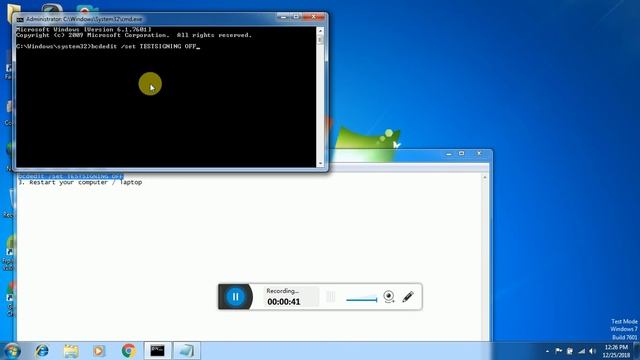Click the 'Restart your computer / laptop' line
Image resolution: width=640 pixels, height=360 pixels.
[x=80, y=182]
